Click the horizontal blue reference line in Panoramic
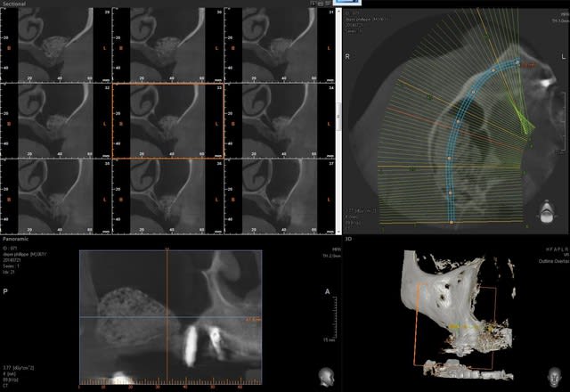The width and height of the screenshot is (570, 392). tap(170, 317)
